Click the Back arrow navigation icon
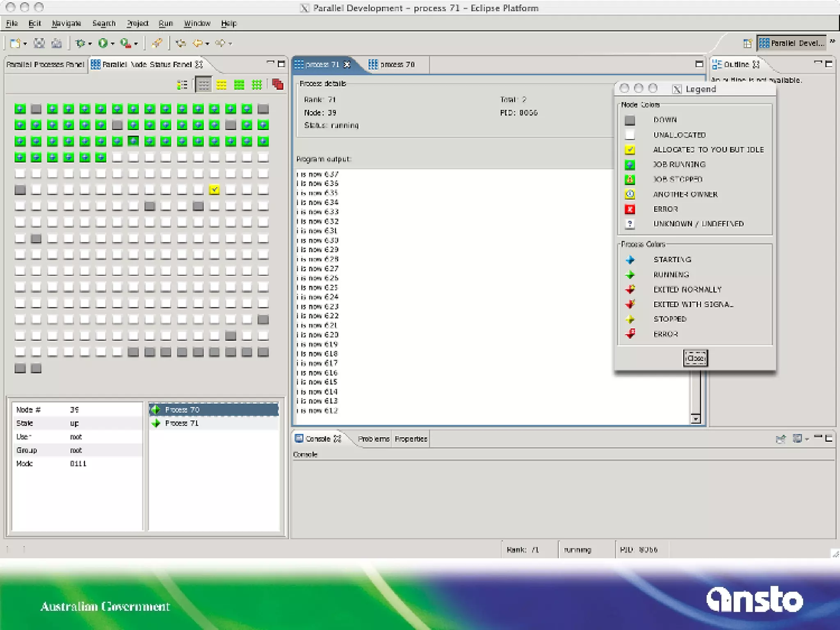The image size is (840, 630). click(x=198, y=43)
